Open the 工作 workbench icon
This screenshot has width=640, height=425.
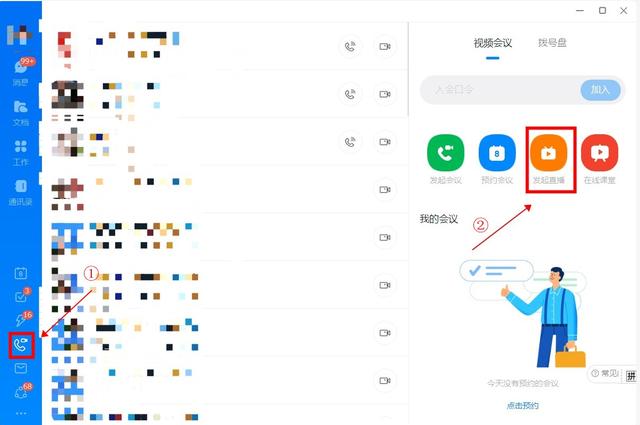pos(20,153)
